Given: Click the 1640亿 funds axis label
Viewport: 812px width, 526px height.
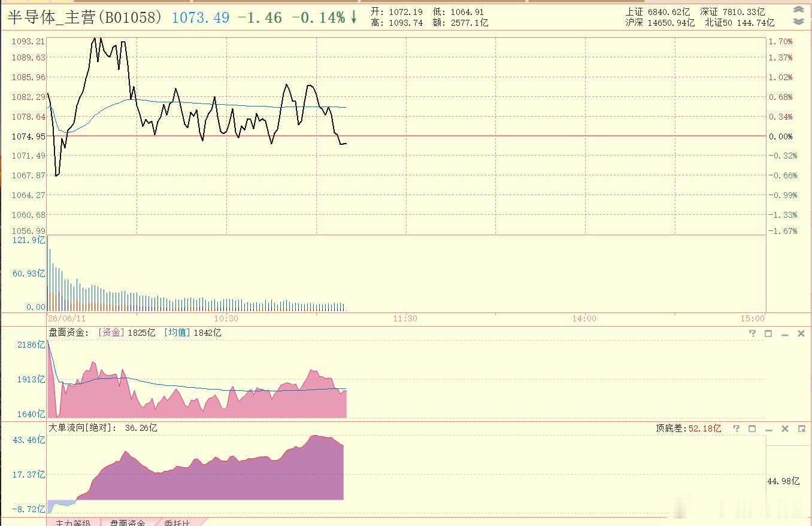Looking at the screenshot, I should click(x=31, y=414).
